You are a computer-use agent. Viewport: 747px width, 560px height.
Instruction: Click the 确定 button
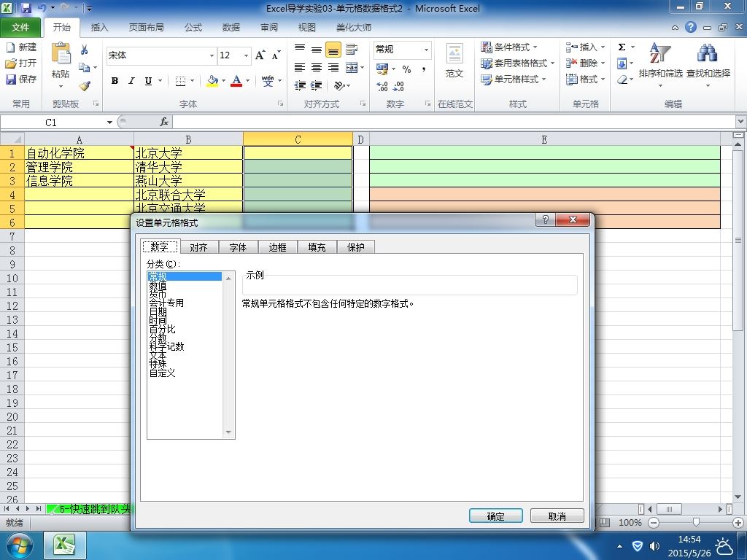495,516
